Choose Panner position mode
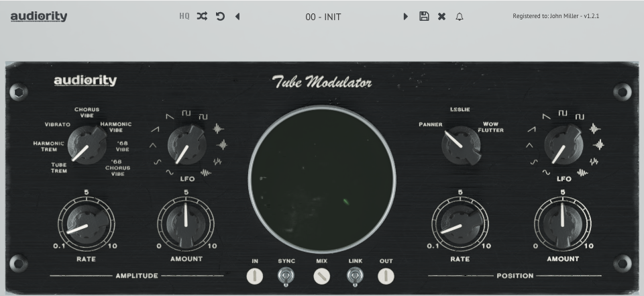 (431, 124)
